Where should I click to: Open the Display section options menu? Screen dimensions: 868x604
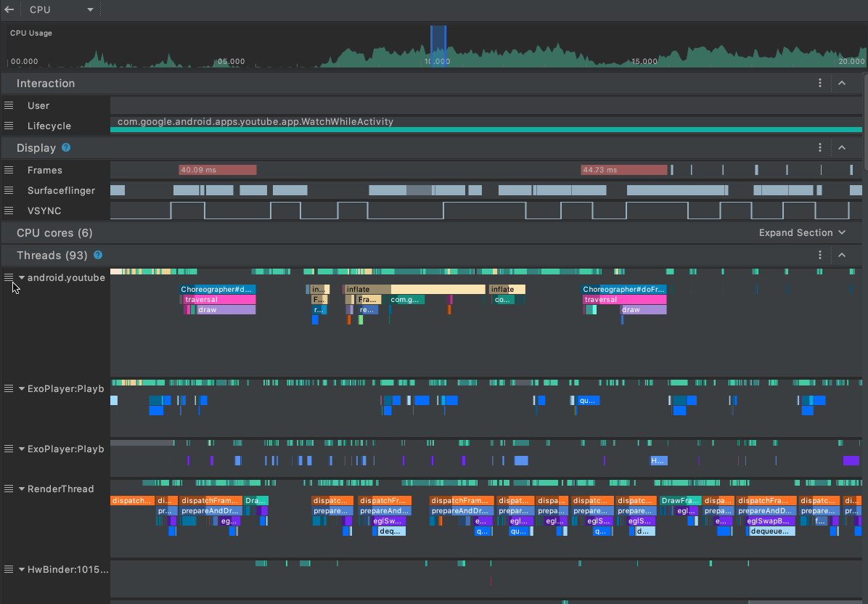coord(820,148)
